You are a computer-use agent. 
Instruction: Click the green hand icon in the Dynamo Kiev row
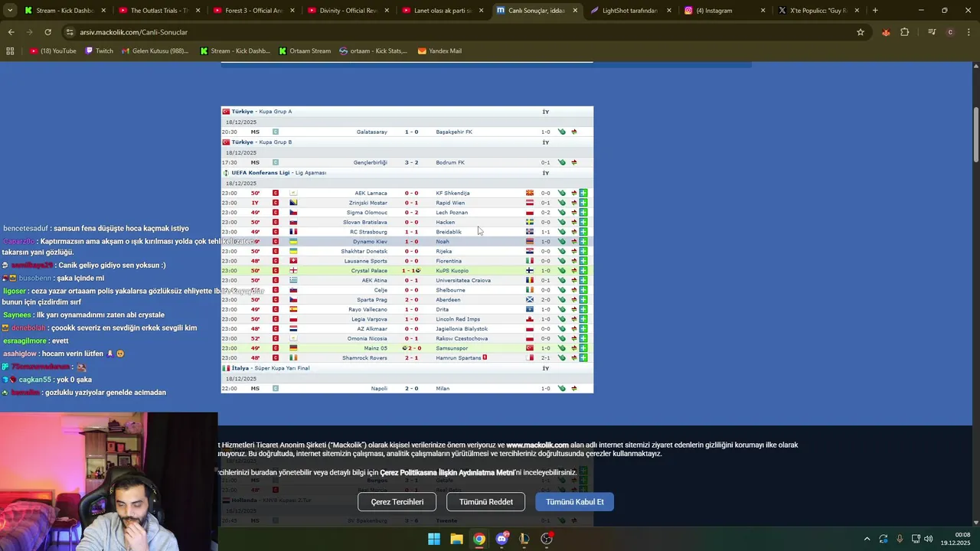[x=562, y=242]
